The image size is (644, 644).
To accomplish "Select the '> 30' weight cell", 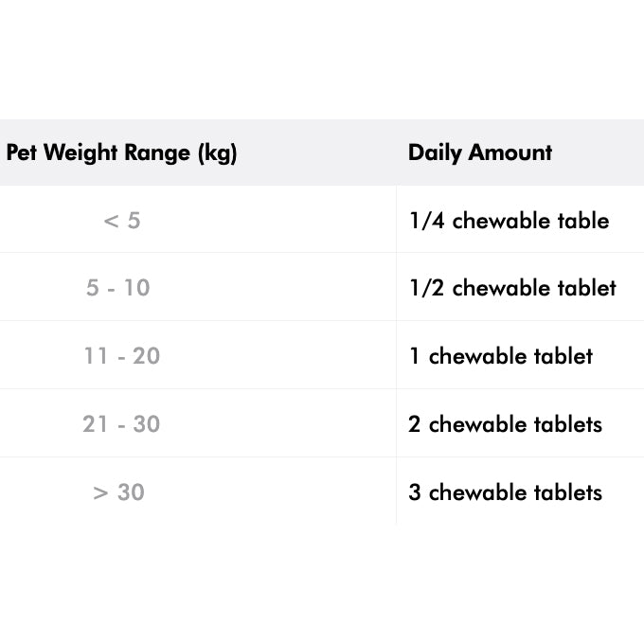I will pos(119,492).
